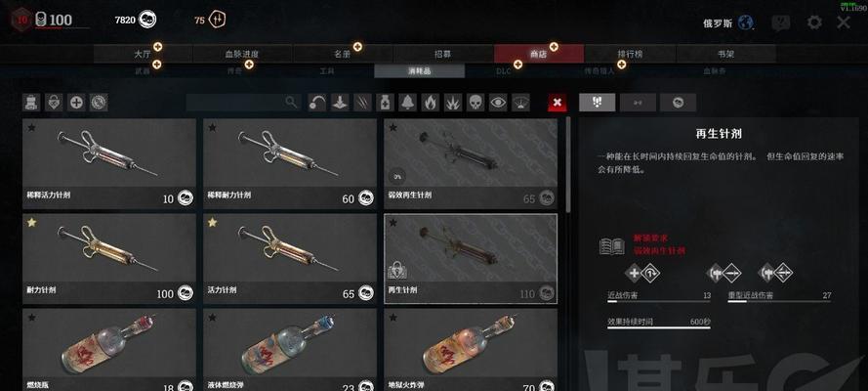Image resolution: width=868 pixels, height=391 pixels.
Task: Filter by the medkit healing icon
Action: coord(385,103)
